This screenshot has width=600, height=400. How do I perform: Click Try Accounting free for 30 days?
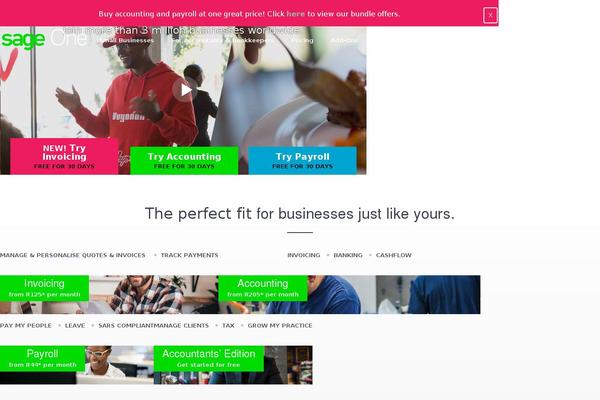(184, 160)
